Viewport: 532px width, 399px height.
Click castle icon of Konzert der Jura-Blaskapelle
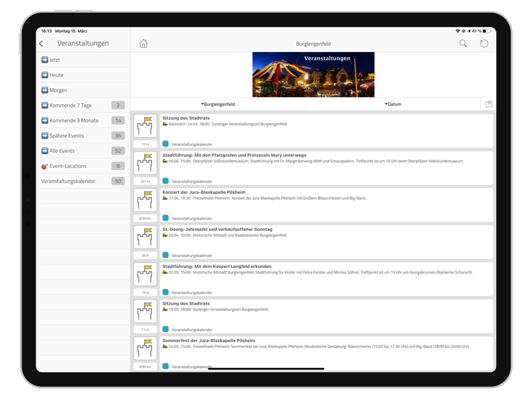(145, 200)
